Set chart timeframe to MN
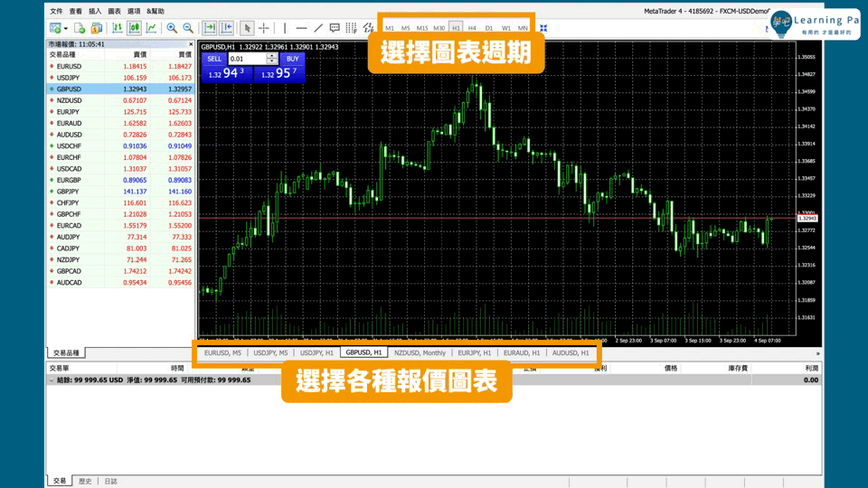This screenshot has width=868, height=488. [x=523, y=28]
